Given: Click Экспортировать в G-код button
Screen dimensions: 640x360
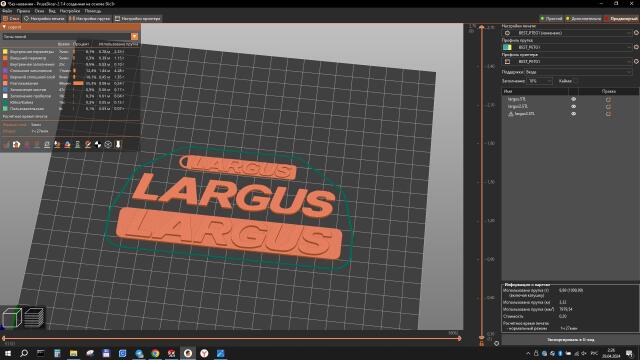Looking at the screenshot, I should pyautogui.click(x=570, y=340).
